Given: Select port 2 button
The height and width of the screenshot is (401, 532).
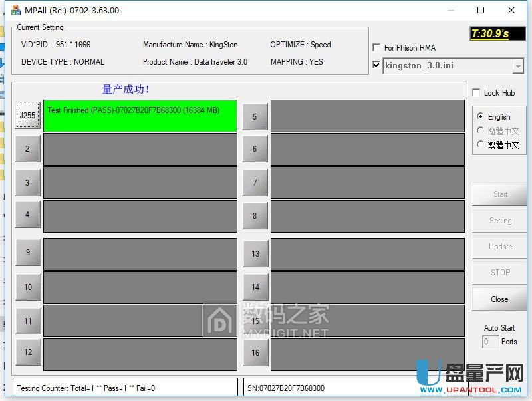Looking at the screenshot, I should pyautogui.click(x=27, y=148).
